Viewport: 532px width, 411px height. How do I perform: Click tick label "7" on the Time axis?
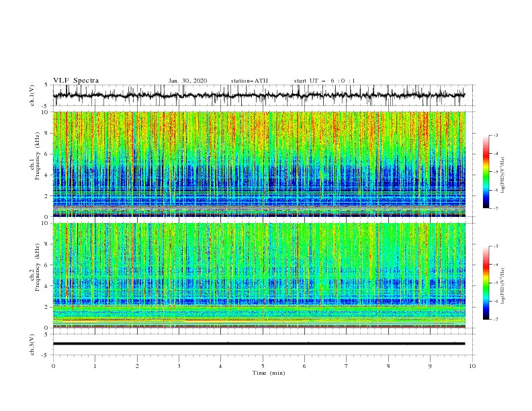coord(347,366)
